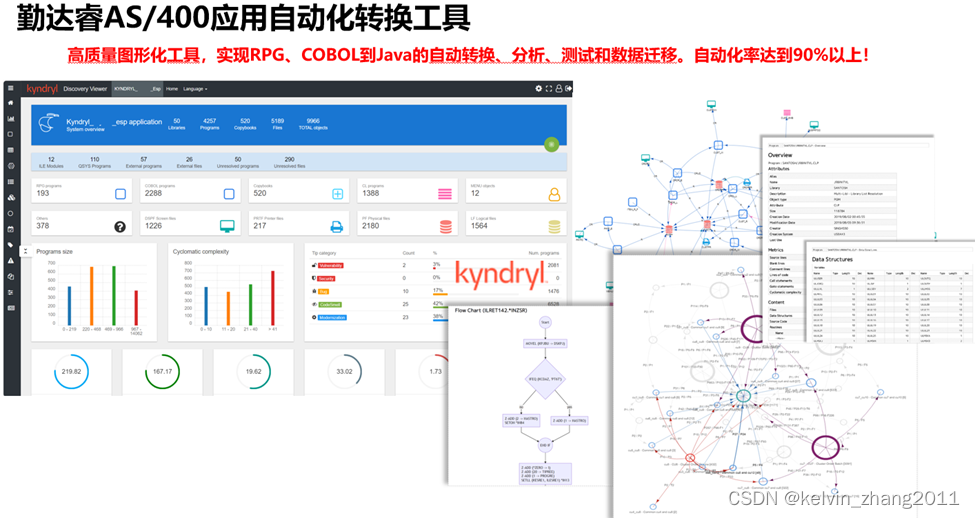The height and width of the screenshot is (518, 975).
Task: Select the copy documents icon in the sidebar
Action: [x=11, y=276]
